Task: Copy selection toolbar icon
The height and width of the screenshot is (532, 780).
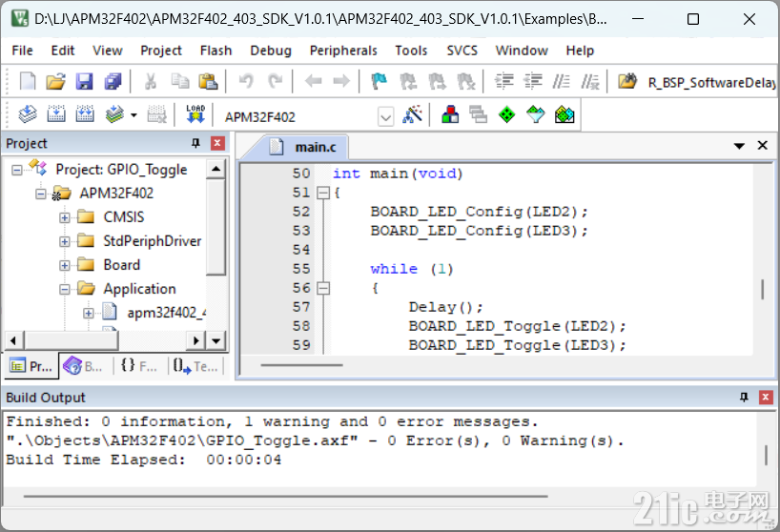Action: (179, 81)
